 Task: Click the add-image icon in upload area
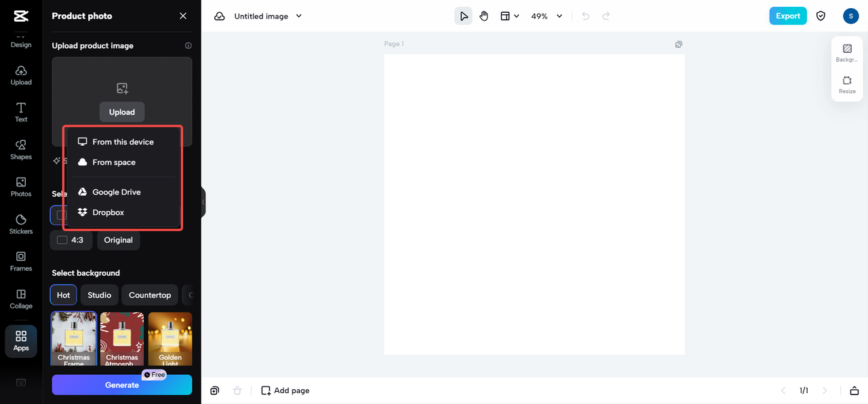click(x=122, y=88)
